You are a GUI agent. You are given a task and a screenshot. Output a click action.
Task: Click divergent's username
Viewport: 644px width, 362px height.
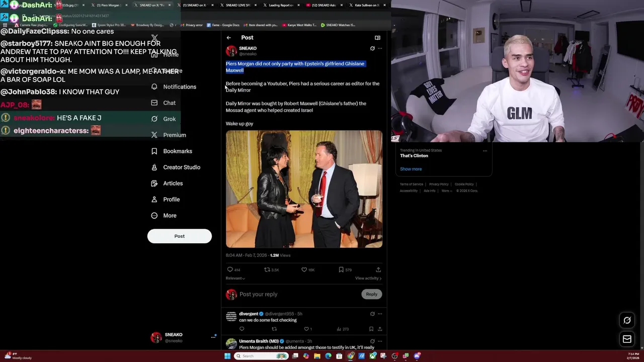click(249, 314)
